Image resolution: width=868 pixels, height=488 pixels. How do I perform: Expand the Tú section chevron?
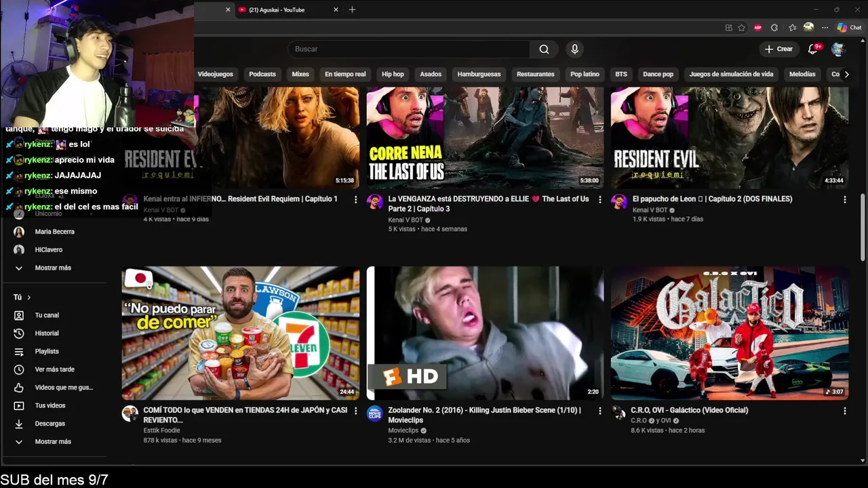point(28,298)
